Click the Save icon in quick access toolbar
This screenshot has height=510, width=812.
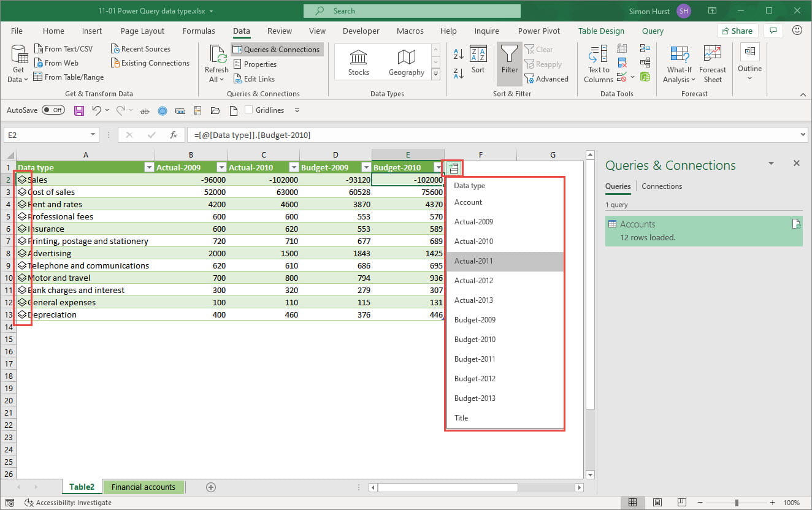pyautogui.click(x=79, y=110)
